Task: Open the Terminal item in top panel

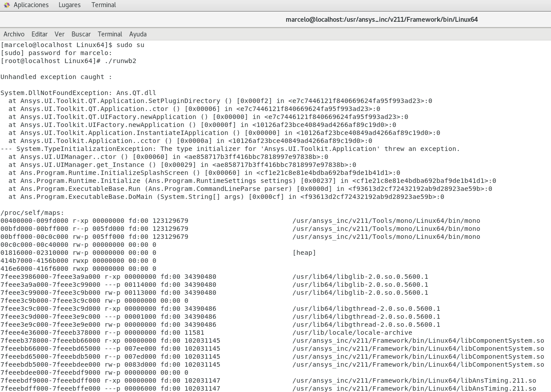Action: 104,5
